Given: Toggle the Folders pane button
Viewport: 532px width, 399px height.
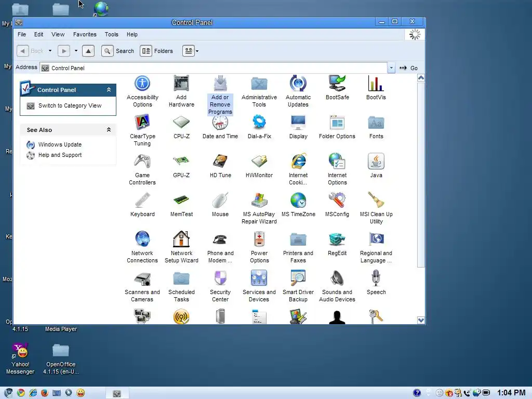Looking at the screenshot, I should (x=157, y=51).
